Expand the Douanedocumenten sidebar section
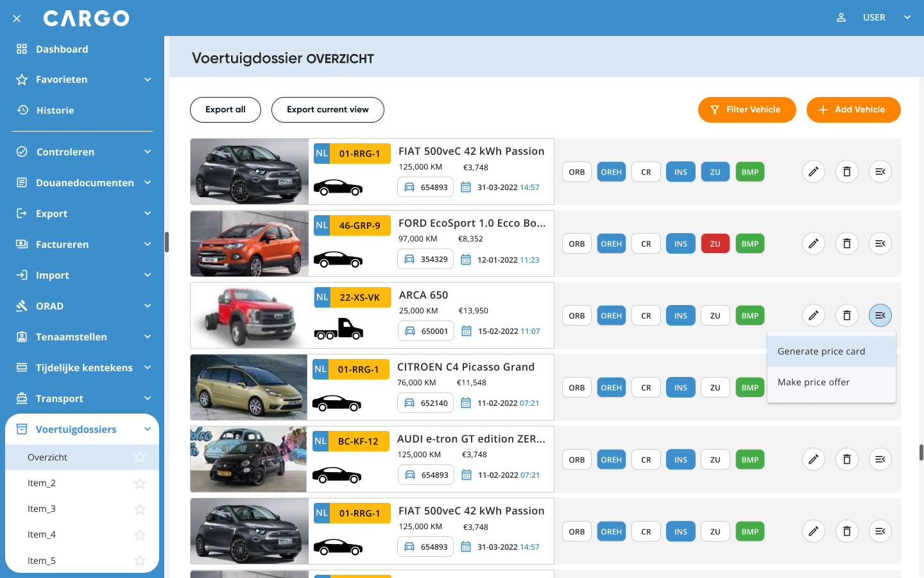924x578 pixels. [x=81, y=182]
